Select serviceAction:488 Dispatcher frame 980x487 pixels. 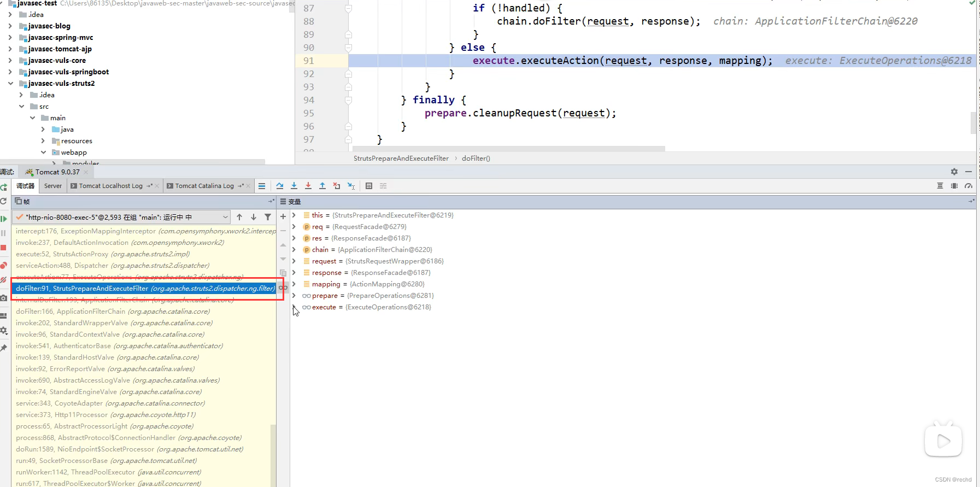pyautogui.click(x=144, y=266)
